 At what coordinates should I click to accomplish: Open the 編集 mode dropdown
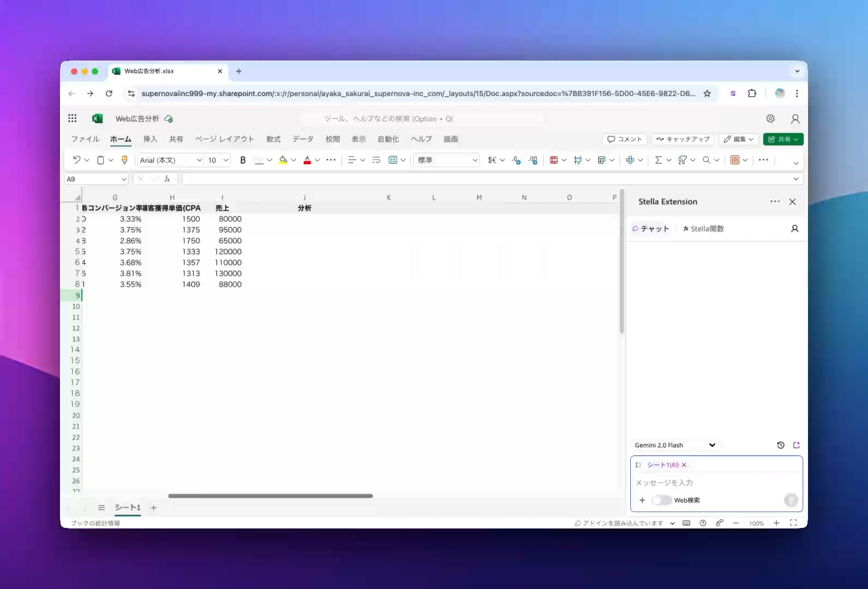coord(739,139)
